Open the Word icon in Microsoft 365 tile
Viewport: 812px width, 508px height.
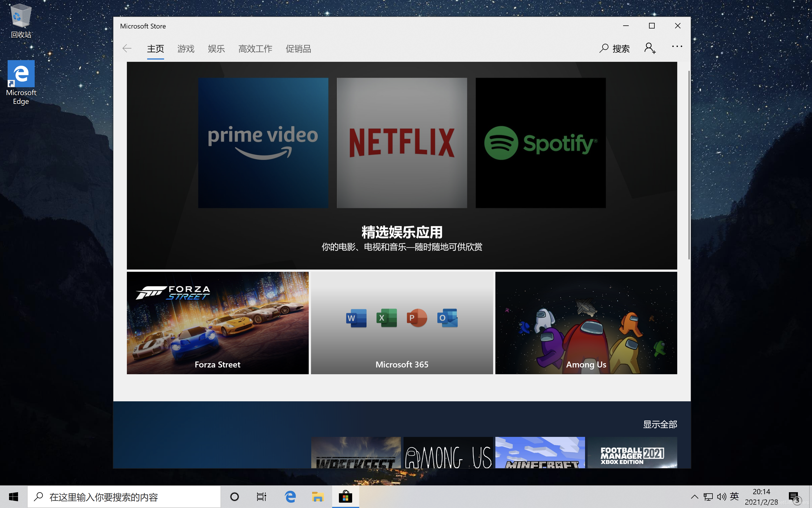[356, 318]
